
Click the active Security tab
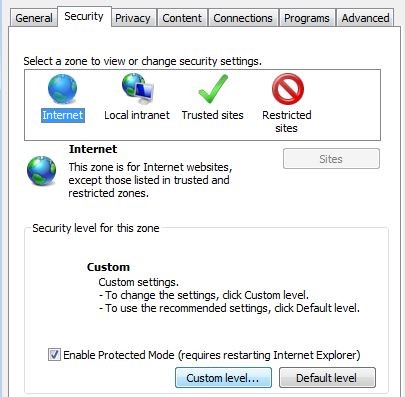(x=84, y=16)
